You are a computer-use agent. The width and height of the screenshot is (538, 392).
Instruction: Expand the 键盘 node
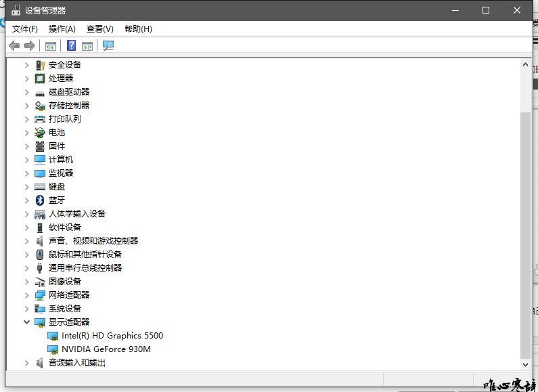pos(26,187)
